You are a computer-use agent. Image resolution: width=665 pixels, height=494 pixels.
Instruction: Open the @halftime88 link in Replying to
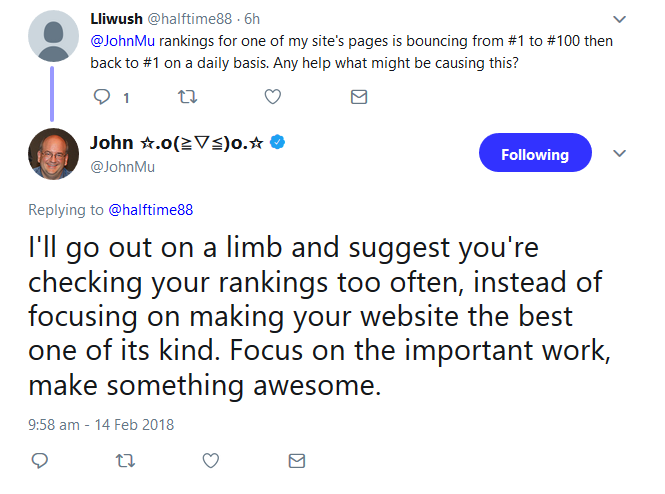[150, 210]
